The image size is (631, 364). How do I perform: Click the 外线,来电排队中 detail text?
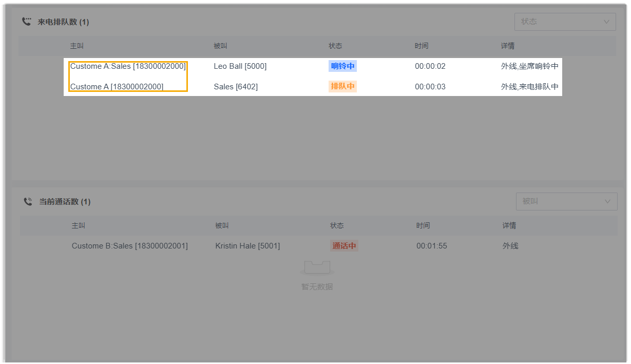click(x=529, y=87)
